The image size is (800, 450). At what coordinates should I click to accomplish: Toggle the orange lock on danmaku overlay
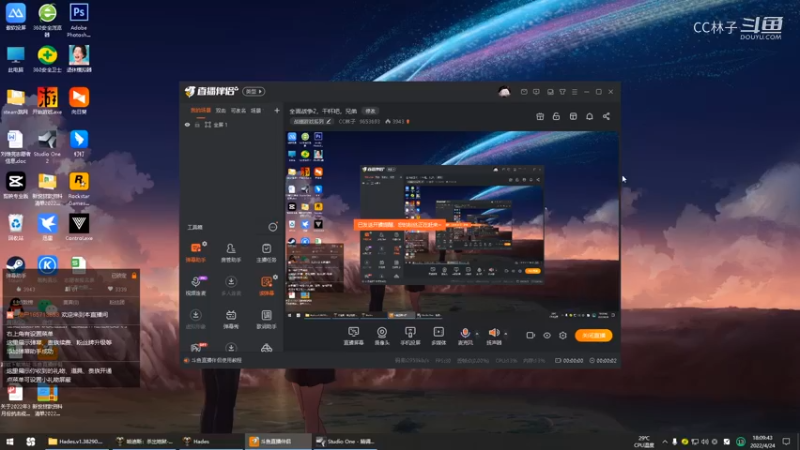click(134, 276)
